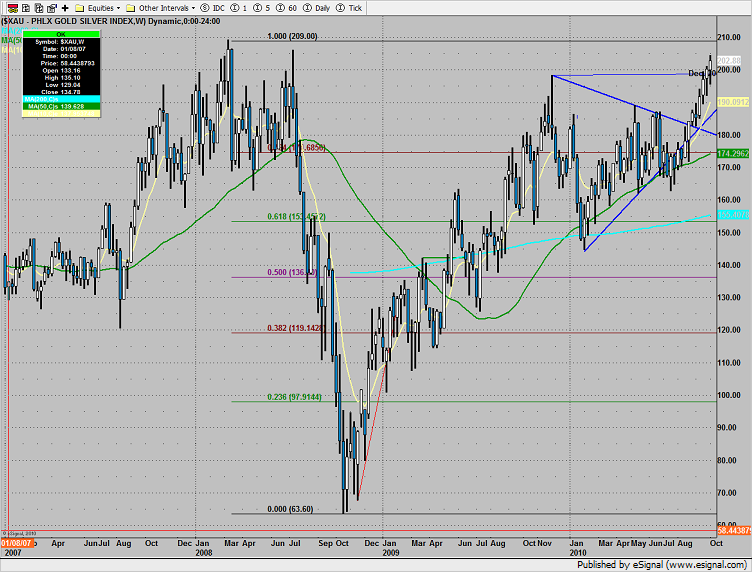The image size is (752, 572).
Task: Click the Other Intervals folder icon
Action: (131, 6)
